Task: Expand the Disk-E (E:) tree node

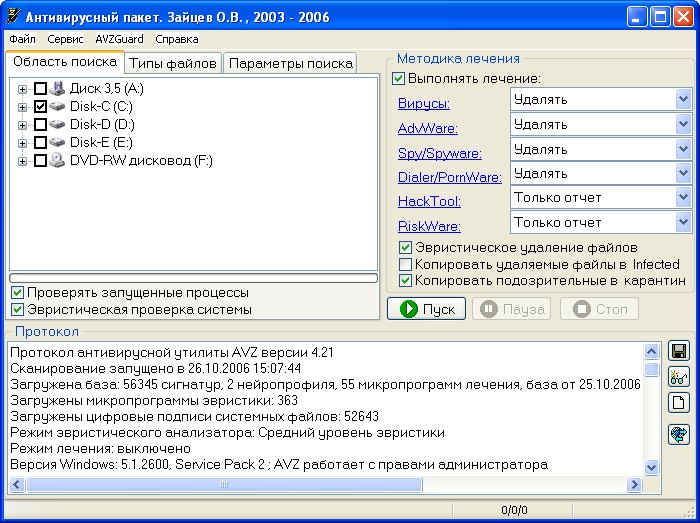Action: pyautogui.click(x=22, y=143)
